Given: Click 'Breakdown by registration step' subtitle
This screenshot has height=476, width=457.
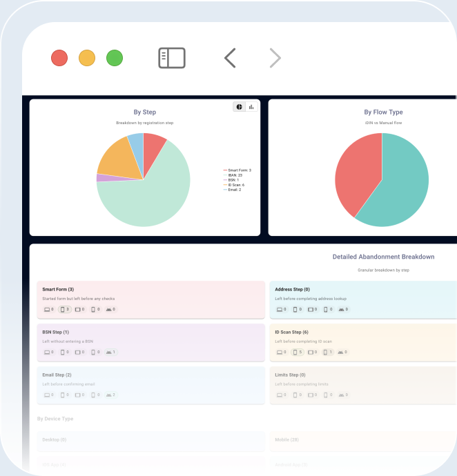Looking at the screenshot, I should (145, 123).
